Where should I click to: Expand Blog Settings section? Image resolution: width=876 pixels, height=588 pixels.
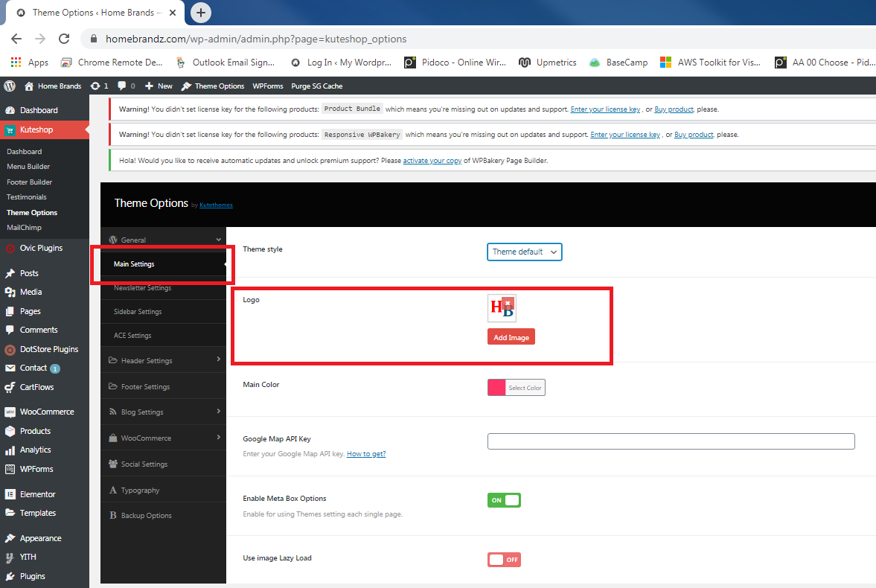tap(163, 412)
